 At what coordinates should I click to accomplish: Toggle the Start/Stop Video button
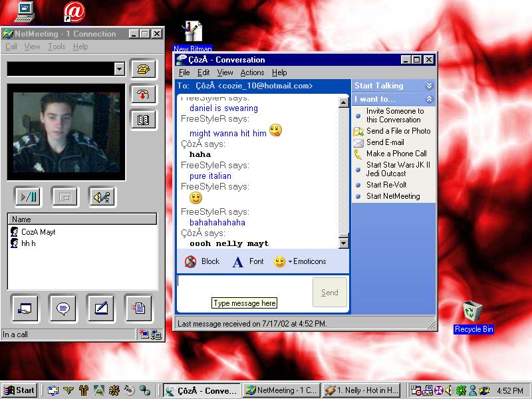click(x=29, y=197)
